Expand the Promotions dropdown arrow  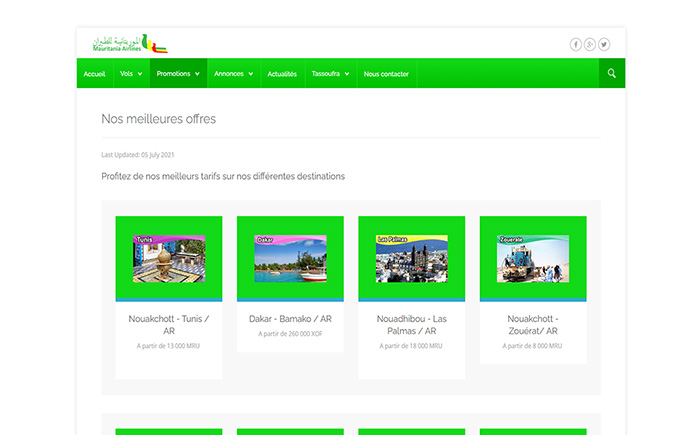197,74
